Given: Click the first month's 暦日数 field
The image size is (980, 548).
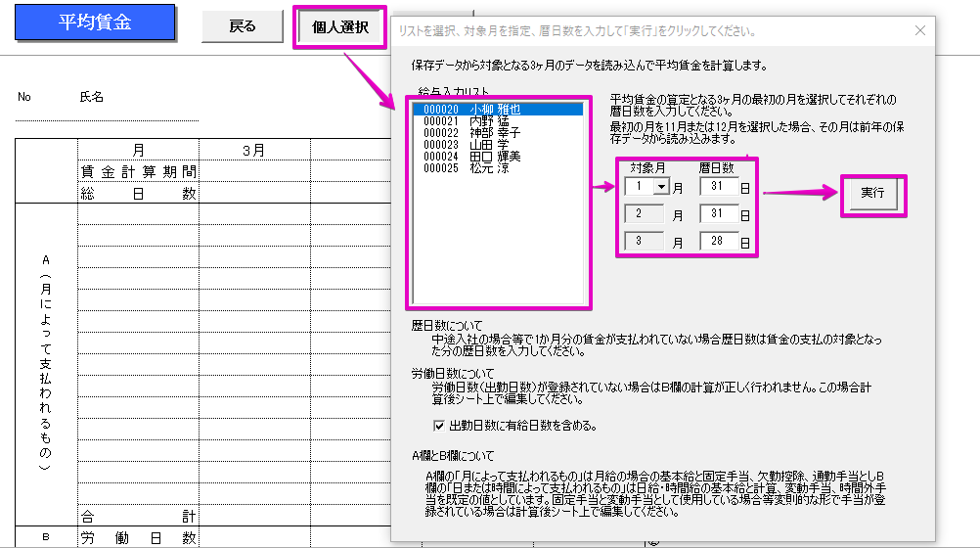Looking at the screenshot, I should 718,187.
